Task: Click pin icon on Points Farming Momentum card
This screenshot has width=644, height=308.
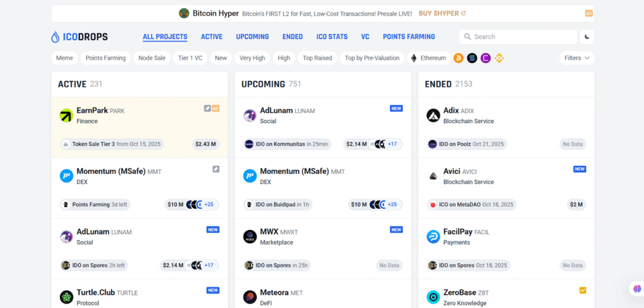Action: click(216, 169)
